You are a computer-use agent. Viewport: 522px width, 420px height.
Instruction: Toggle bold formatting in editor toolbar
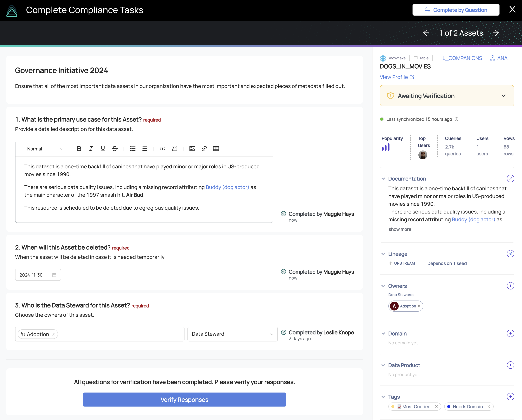pyautogui.click(x=79, y=148)
